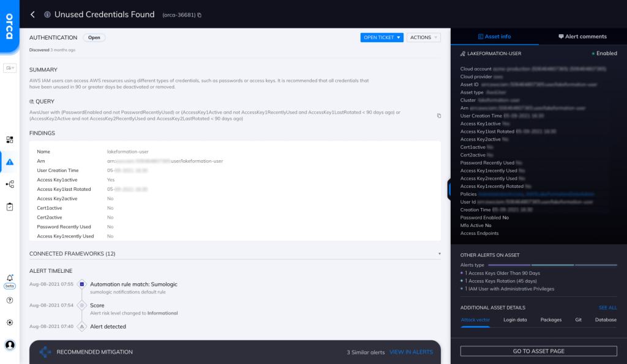Select the Login data tab
627x364 pixels.
515,320
